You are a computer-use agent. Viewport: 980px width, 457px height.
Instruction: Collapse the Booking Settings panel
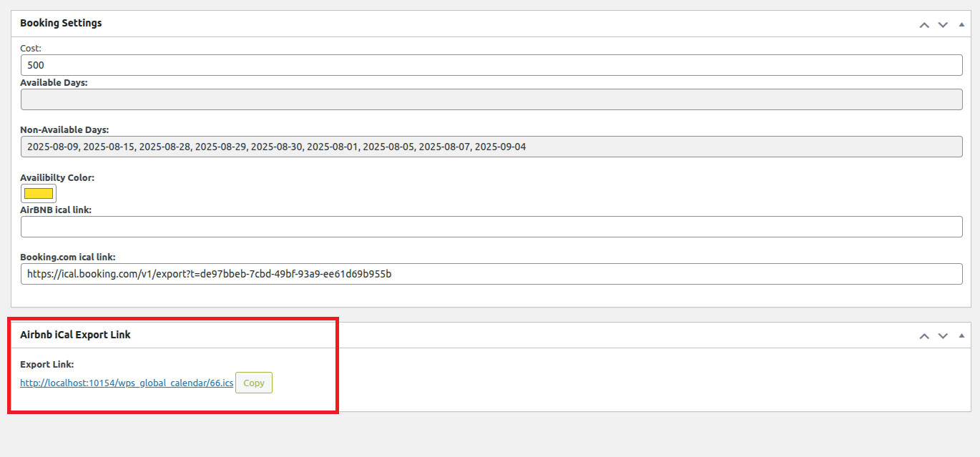pyautogui.click(x=961, y=24)
